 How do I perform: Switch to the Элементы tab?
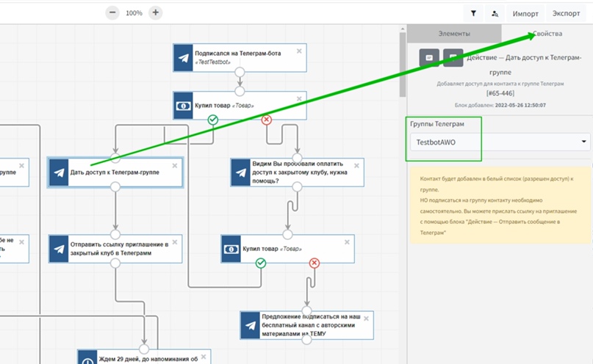pos(454,34)
